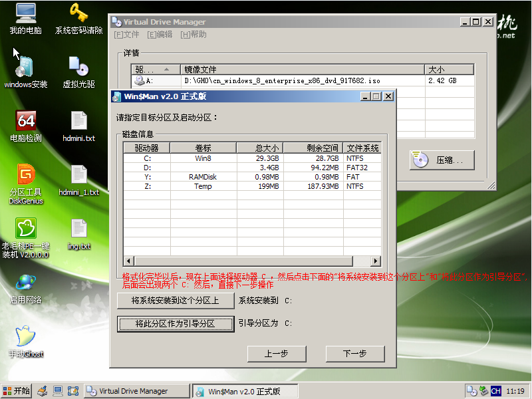The image size is (532, 399).
Task: Click left arrow of disk list scrollbar
Action: (128, 261)
